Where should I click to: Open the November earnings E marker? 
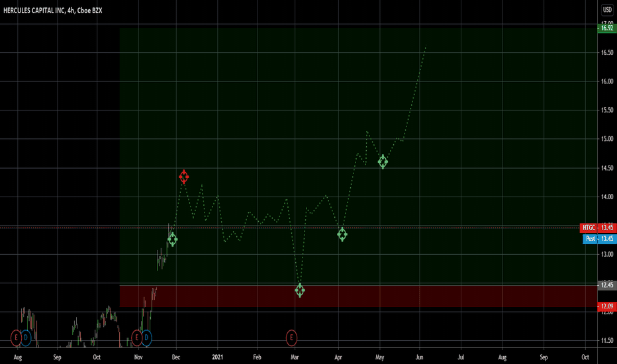pos(136,338)
